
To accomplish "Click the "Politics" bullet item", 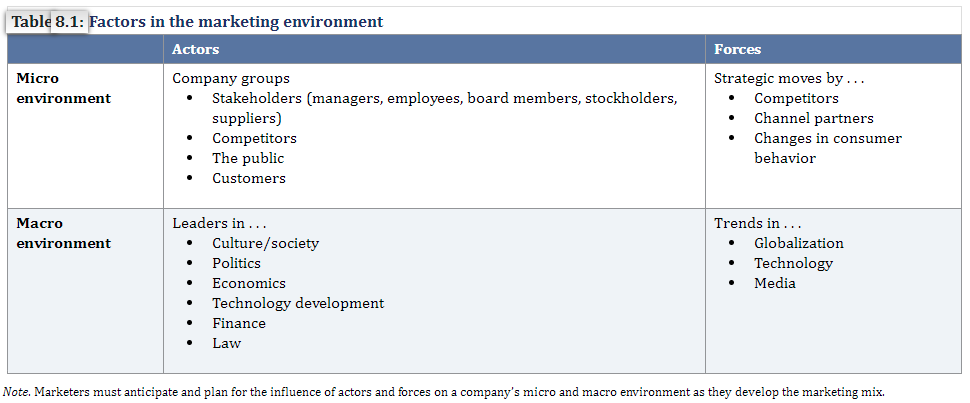I will 236,263.
